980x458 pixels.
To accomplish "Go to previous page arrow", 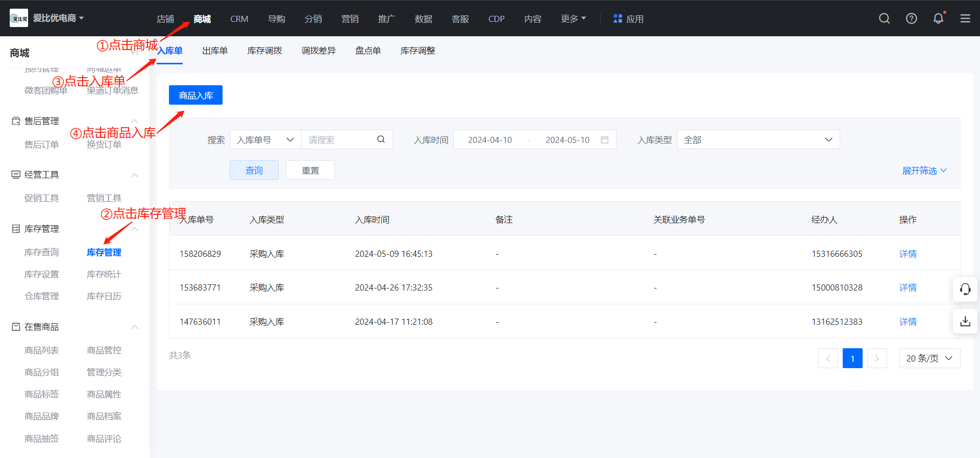I will coord(828,358).
